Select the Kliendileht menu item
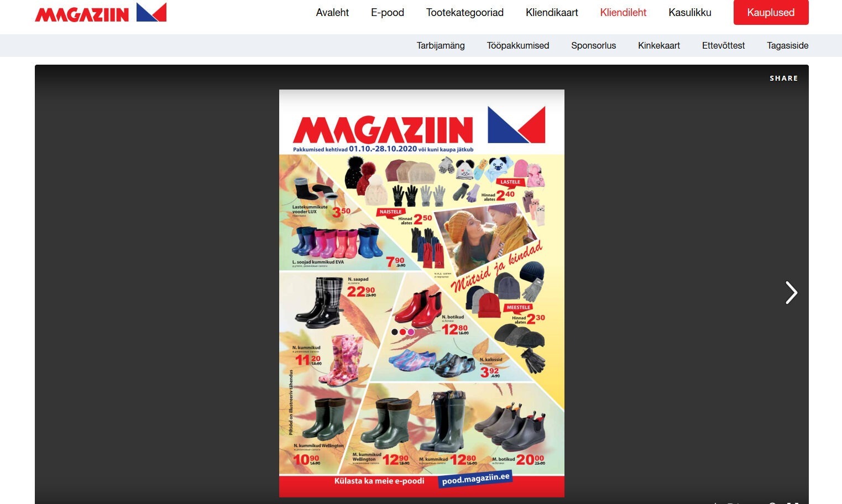This screenshot has width=842, height=504. [623, 12]
